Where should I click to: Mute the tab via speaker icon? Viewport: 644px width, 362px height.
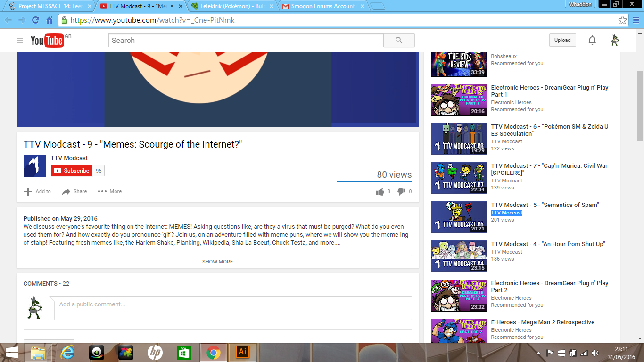click(173, 6)
